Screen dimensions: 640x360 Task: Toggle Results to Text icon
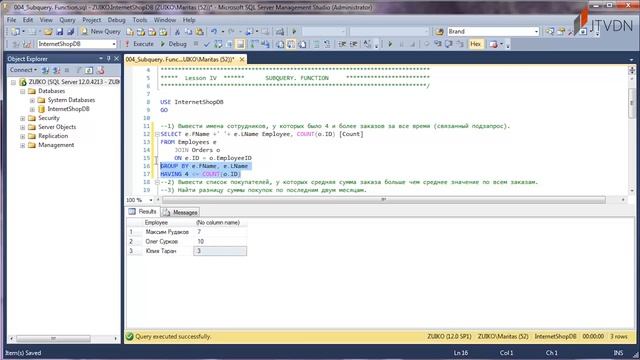click(x=280, y=44)
